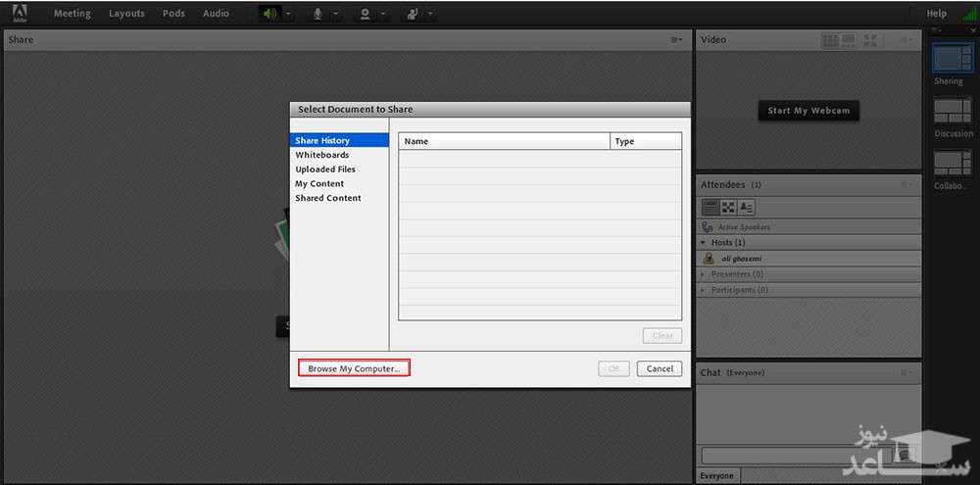980x485 pixels.
Task: Select breakout room view icon in Attendees
Action: point(728,207)
